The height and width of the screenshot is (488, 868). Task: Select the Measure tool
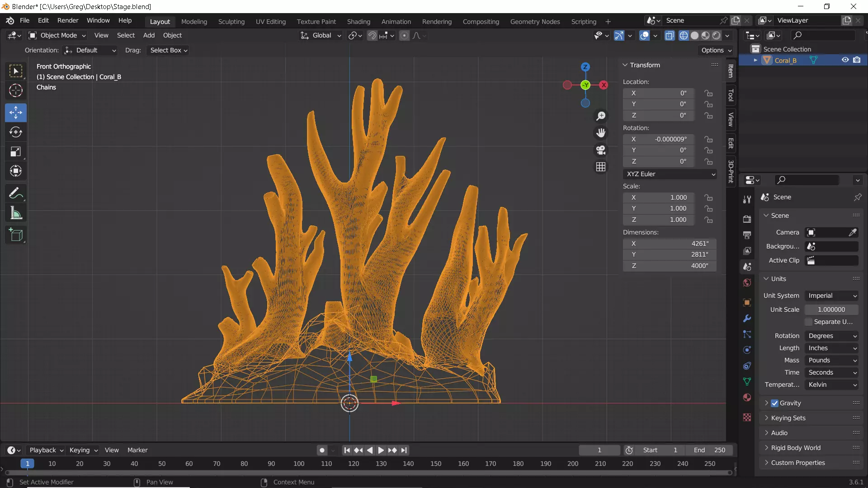[16, 213]
